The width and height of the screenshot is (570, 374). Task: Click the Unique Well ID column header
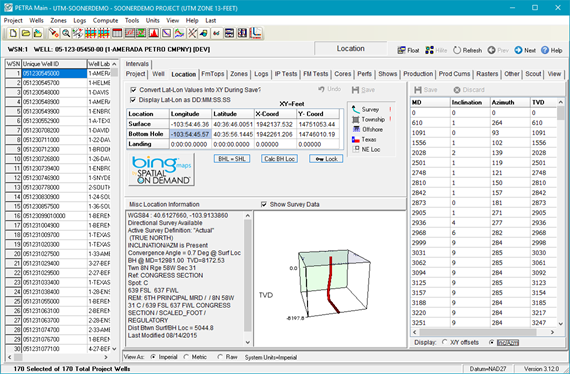(x=54, y=64)
